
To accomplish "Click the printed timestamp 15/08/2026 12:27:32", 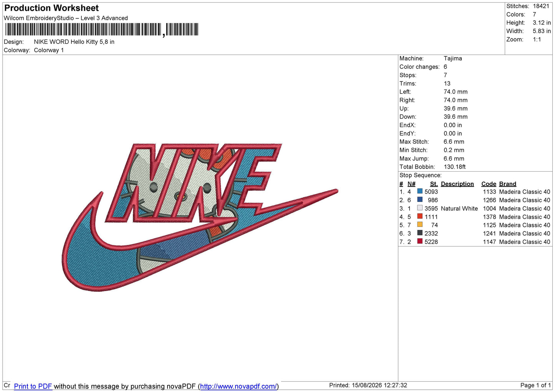I will coord(379,385).
